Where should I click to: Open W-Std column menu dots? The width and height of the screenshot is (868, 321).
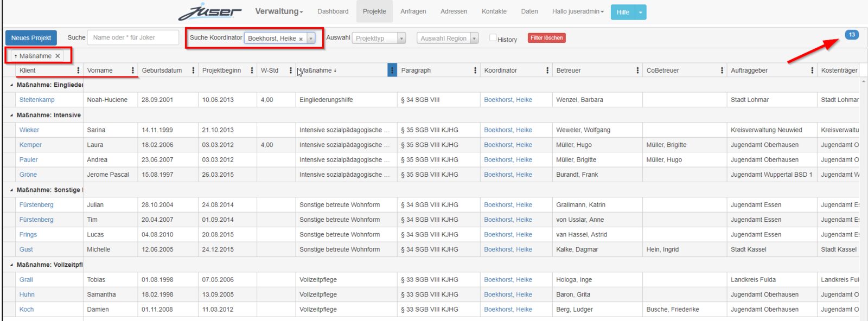click(290, 70)
